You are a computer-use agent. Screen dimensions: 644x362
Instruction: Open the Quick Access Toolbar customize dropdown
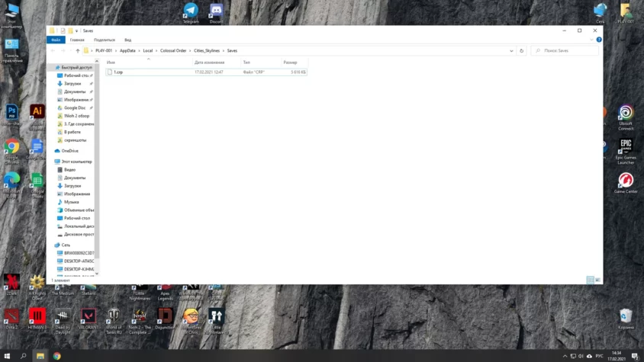pyautogui.click(x=76, y=31)
